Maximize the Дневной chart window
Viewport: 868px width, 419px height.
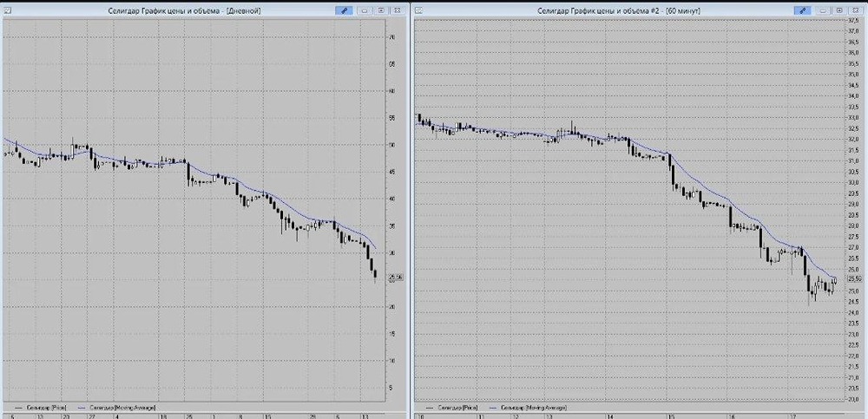(381, 10)
